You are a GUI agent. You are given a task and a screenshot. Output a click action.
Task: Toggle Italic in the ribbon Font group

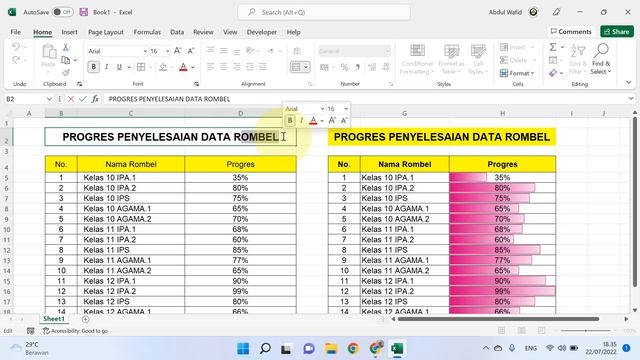click(x=107, y=67)
